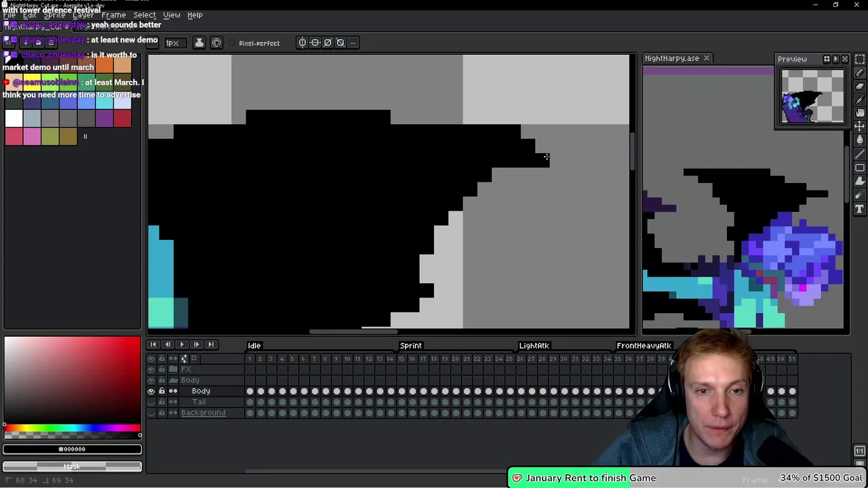Toggle FX layer group visibility
Image resolution: width=868 pixels, height=488 pixels.
coord(151,369)
